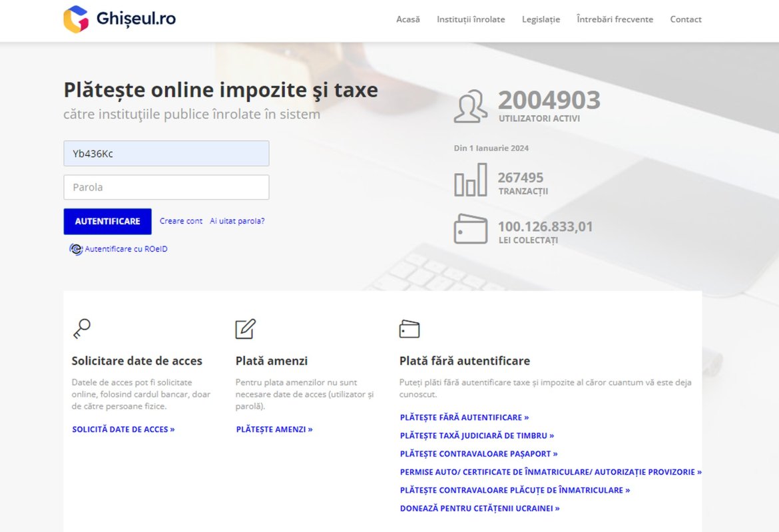Click the Ghișeul.ro logo

[119, 18]
